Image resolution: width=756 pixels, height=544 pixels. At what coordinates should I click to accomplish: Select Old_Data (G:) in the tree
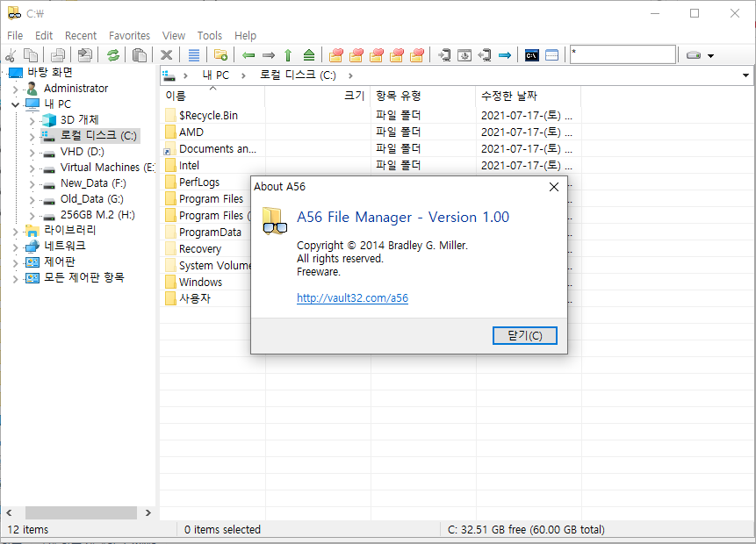pyautogui.click(x=91, y=199)
